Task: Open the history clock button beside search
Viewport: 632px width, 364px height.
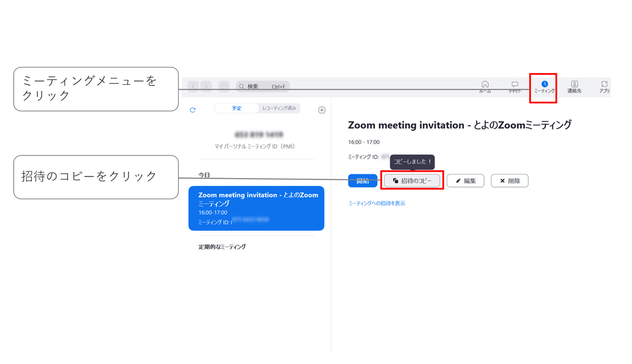Action: coord(224,86)
